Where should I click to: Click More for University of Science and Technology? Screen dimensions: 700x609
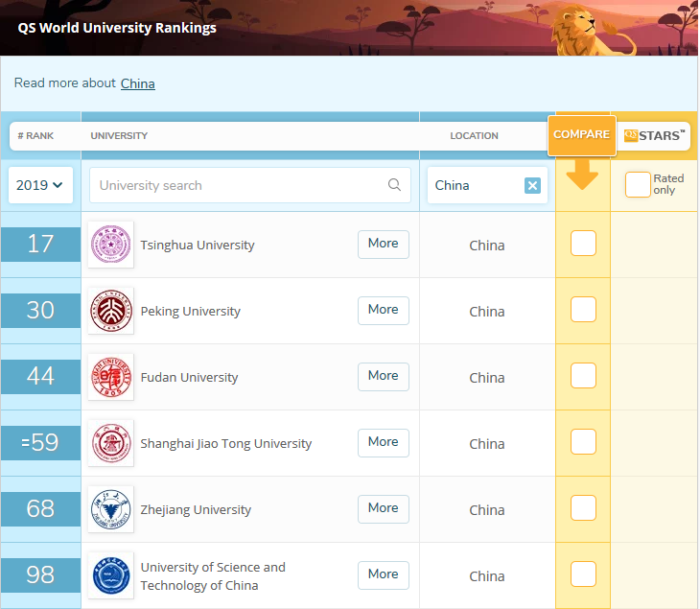click(383, 574)
